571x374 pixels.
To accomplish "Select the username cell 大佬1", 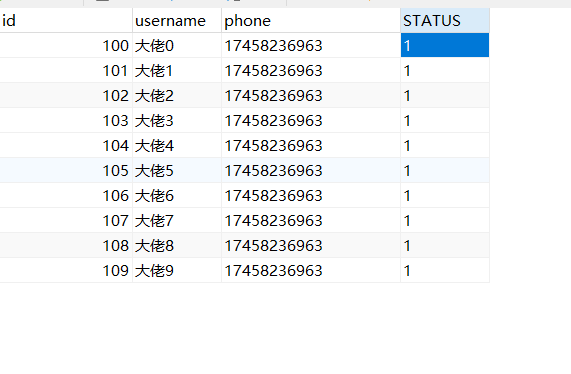I will [x=177, y=71].
